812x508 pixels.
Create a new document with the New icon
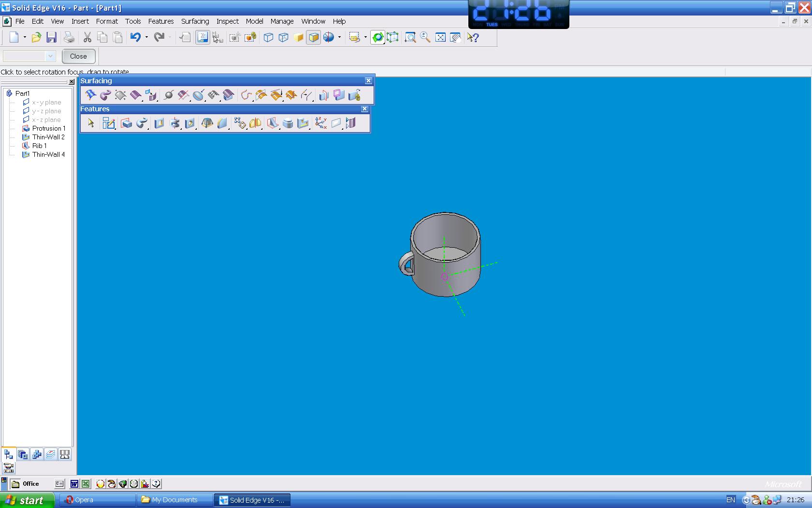[14, 37]
